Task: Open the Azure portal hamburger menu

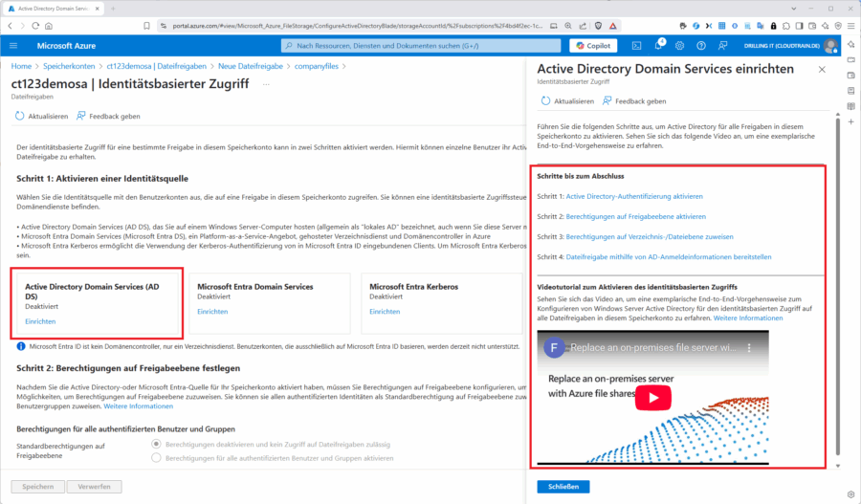Action: [13, 46]
